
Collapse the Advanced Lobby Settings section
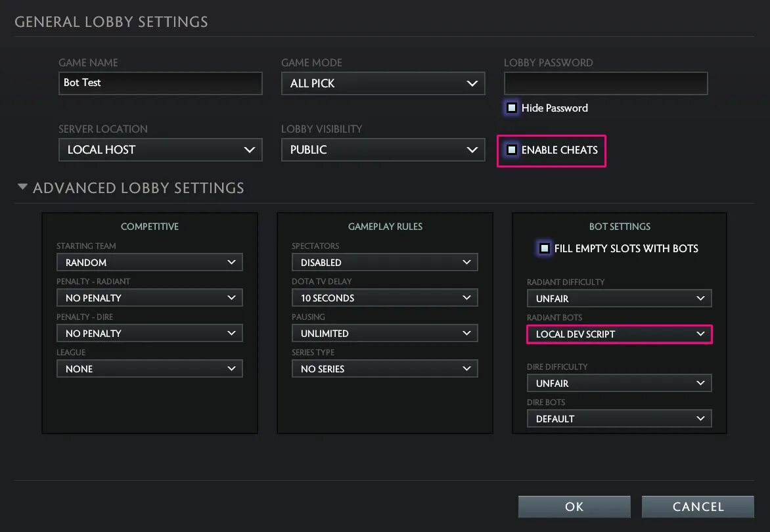pyautogui.click(x=23, y=188)
